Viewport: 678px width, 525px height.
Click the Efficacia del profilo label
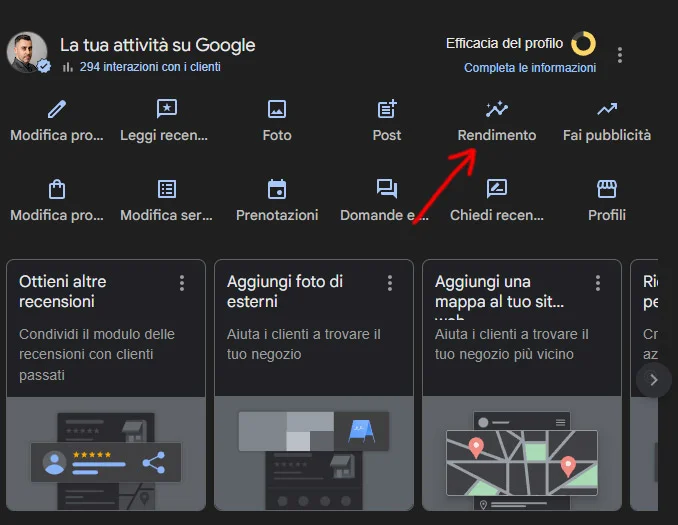(x=505, y=43)
